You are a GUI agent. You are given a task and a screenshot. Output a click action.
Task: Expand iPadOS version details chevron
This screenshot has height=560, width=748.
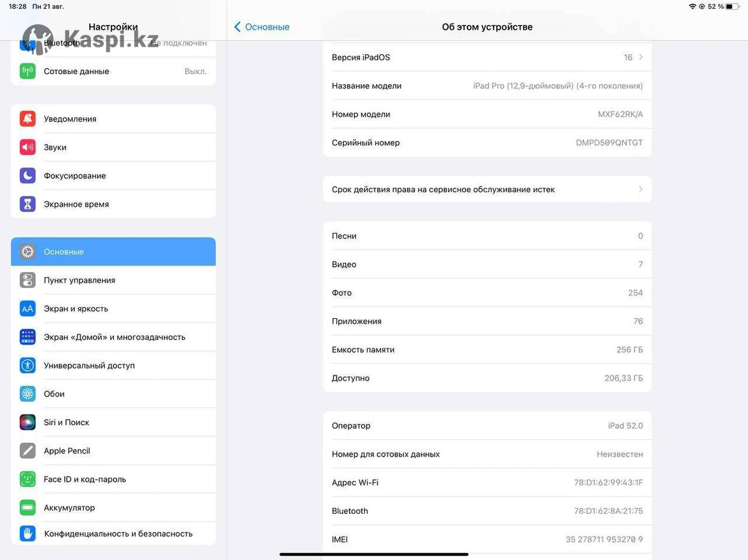coord(641,57)
